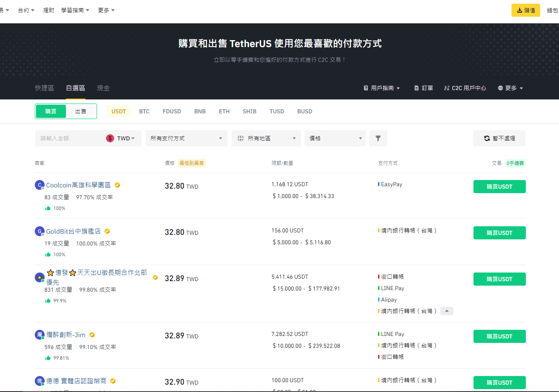Click verified badge beside 億發 merchant
This screenshot has height=392, width=559.
[x=156, y=277]
